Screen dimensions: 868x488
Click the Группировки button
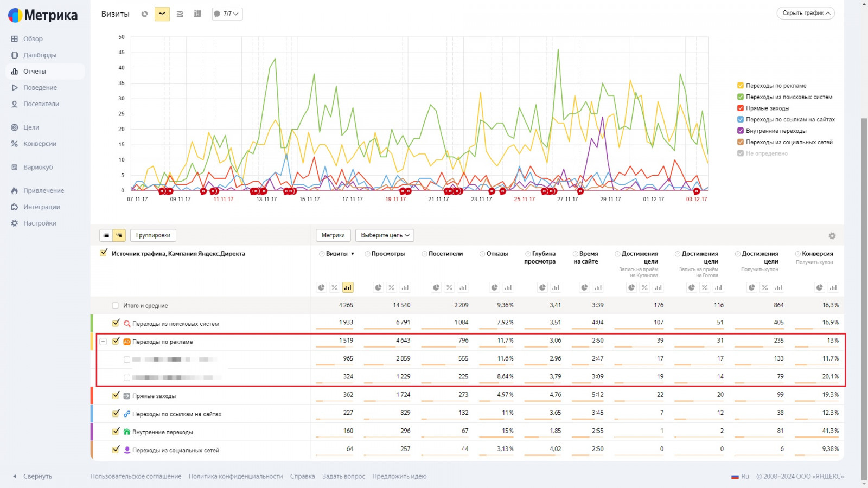[x=153, y=235]
